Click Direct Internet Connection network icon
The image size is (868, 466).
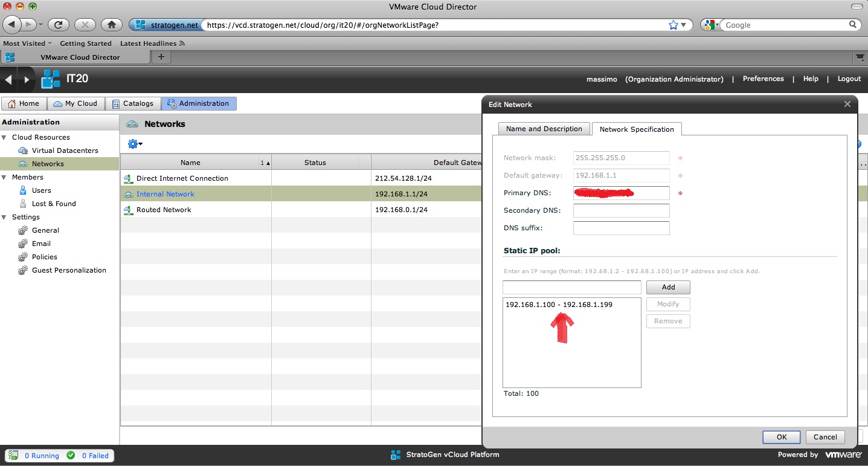pos(128,179)
